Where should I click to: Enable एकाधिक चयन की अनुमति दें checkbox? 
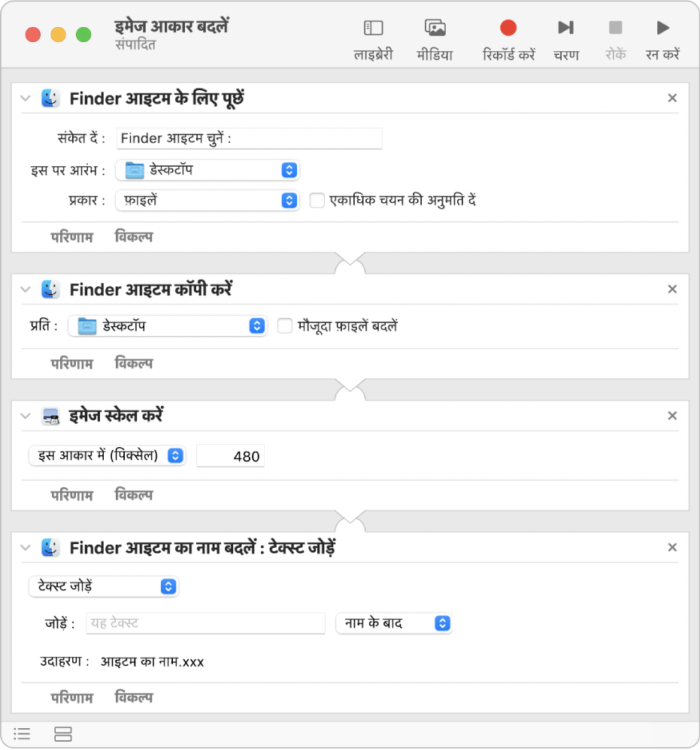tap(317, 201)
